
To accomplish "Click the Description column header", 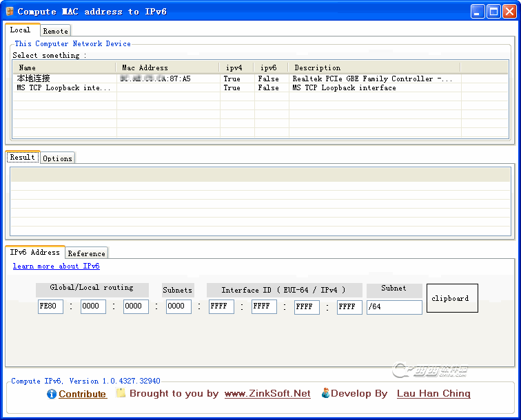I will point(317,67).
